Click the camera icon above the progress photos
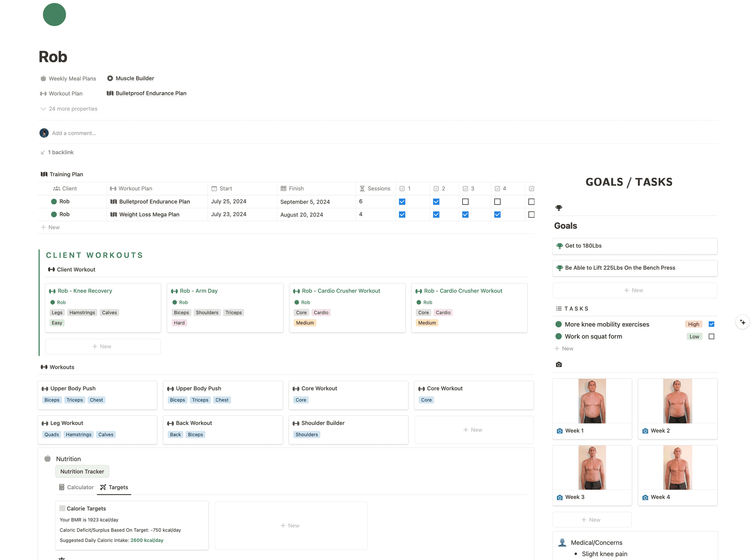Viewport: 756px width, 560px height. [x=559, y=364]
